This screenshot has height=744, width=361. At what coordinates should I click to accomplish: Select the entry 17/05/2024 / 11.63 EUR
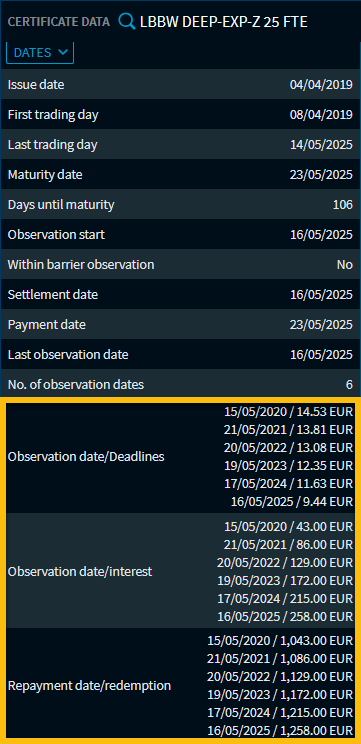click(289, 484)
